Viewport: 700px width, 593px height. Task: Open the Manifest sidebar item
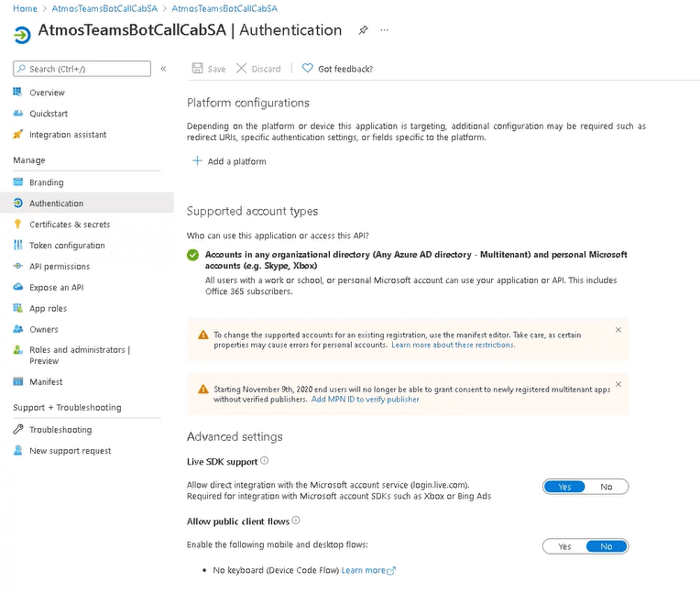pos(46,382)
